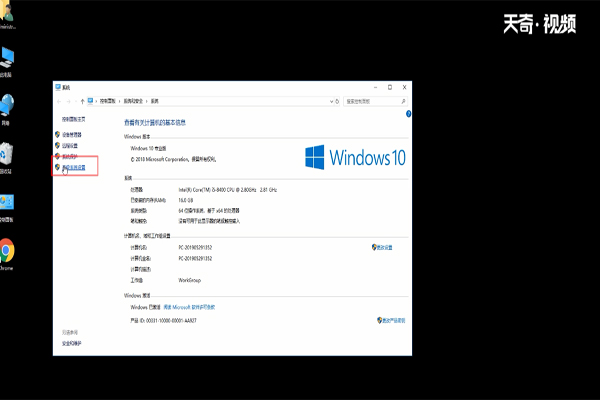
Task: Click the System window title bar icon
Action: click(58, 87)
